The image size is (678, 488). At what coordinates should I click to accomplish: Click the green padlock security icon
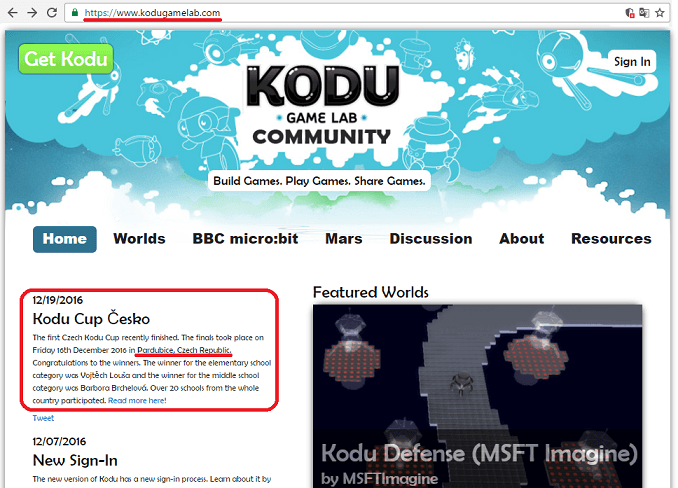point(75,13)
